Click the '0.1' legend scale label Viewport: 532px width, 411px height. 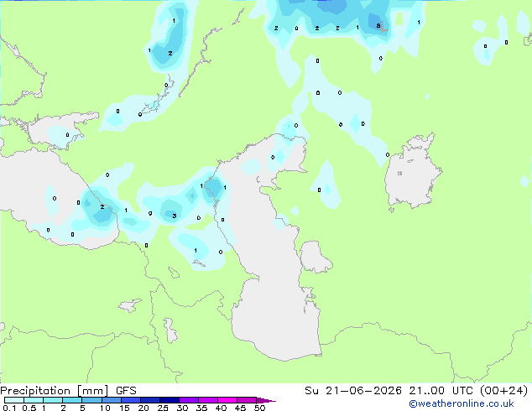coord(9,408)
